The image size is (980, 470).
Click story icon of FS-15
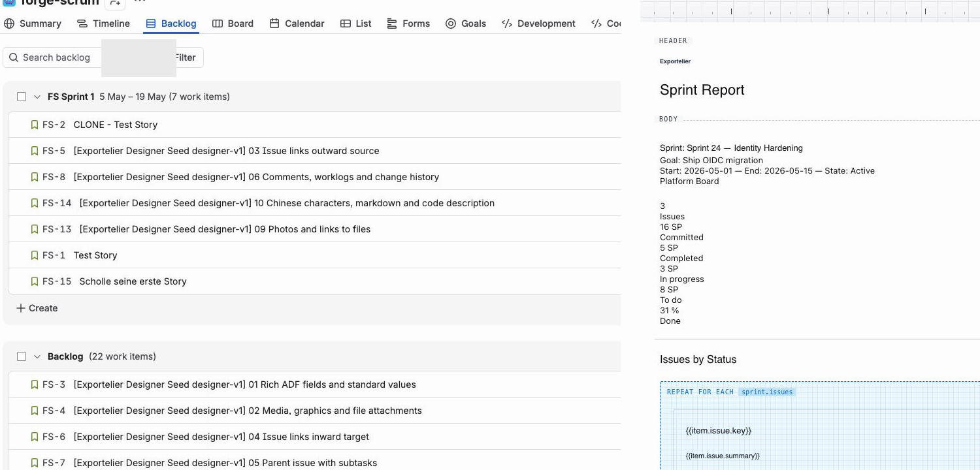[35, 281]
